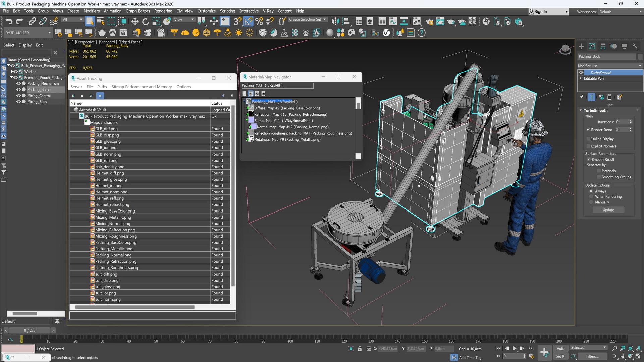Open the V-Ray menu

pos(268,11)
